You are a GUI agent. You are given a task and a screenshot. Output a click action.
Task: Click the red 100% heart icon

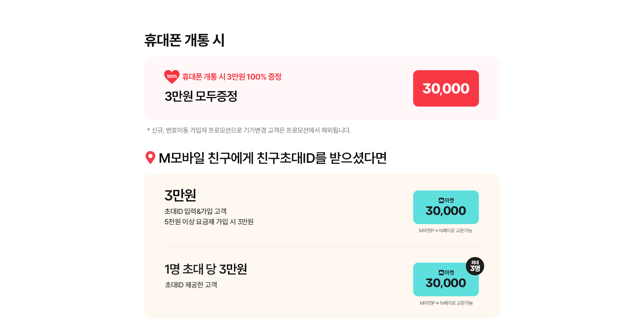[x=172, y=77]
